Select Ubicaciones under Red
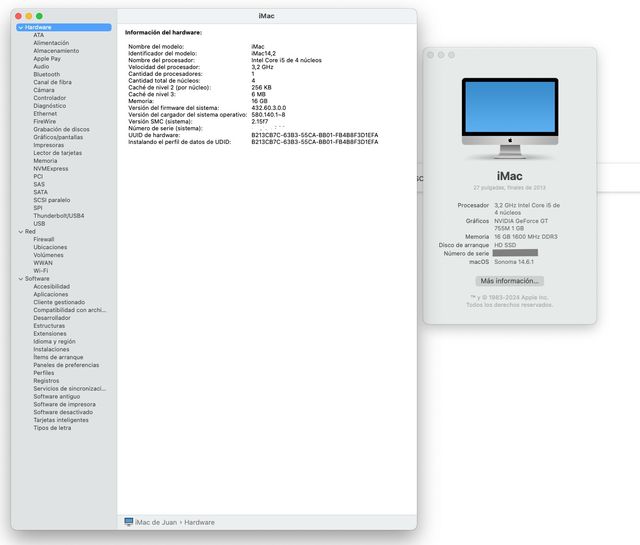Screen dimensions: 640x545 click(50, 247)
